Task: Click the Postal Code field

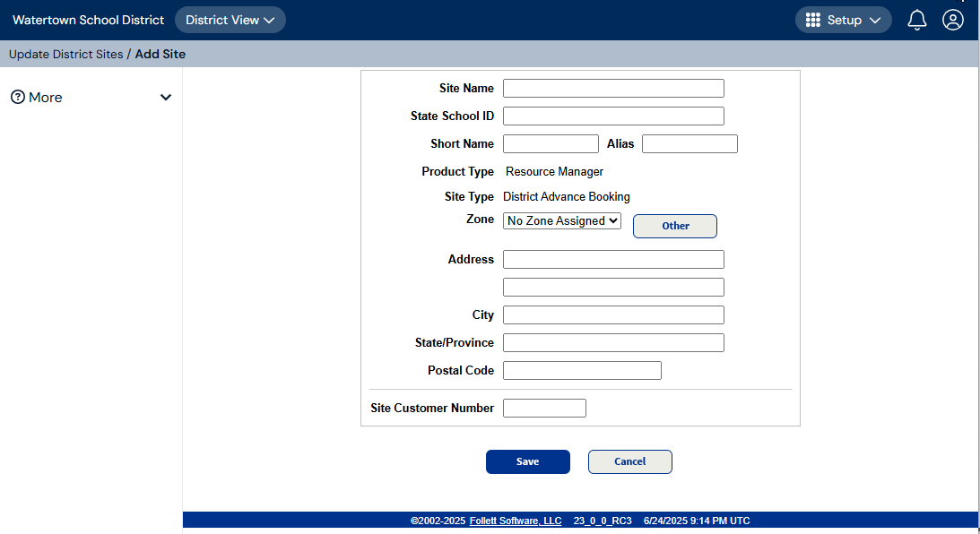Action: click(582, 370)
